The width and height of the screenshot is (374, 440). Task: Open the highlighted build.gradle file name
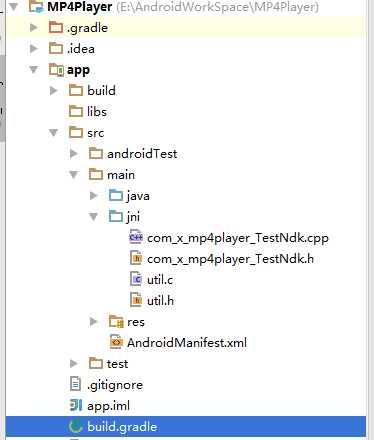coord(122,427)
